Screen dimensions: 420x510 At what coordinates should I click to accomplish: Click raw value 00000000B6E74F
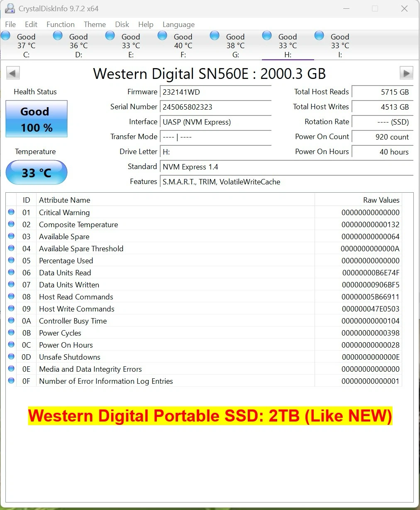[x=371, y=272]
